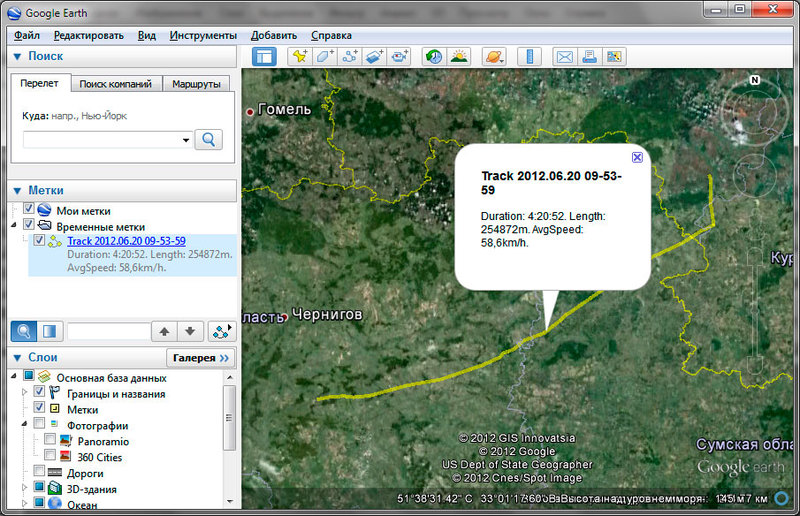Close the track info balloon
The width and height of the screenshot is (800, 516).
click(637, 157)
